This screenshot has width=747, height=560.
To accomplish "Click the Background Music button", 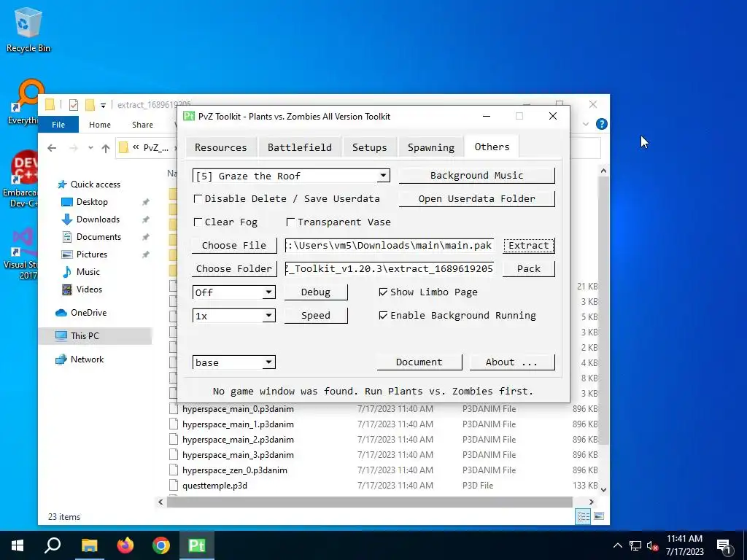I will (x=476, y=175).
